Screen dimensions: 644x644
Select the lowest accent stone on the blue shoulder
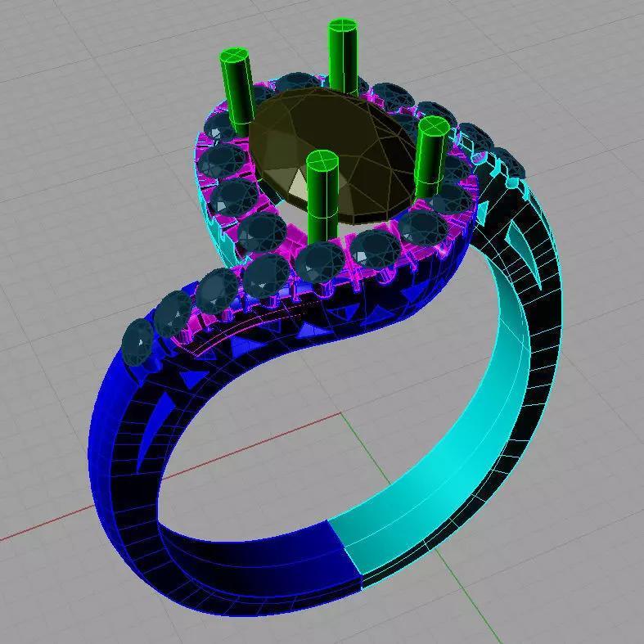pos(138,343)
